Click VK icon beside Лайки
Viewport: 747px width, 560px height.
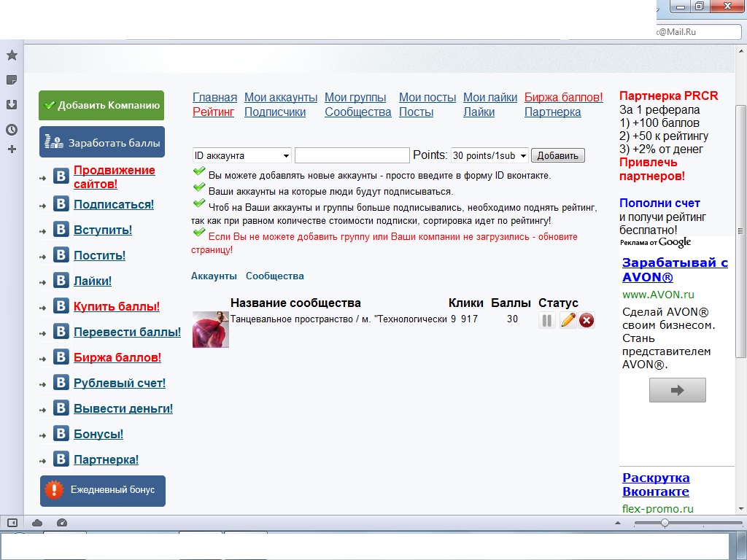coord(61,281)
